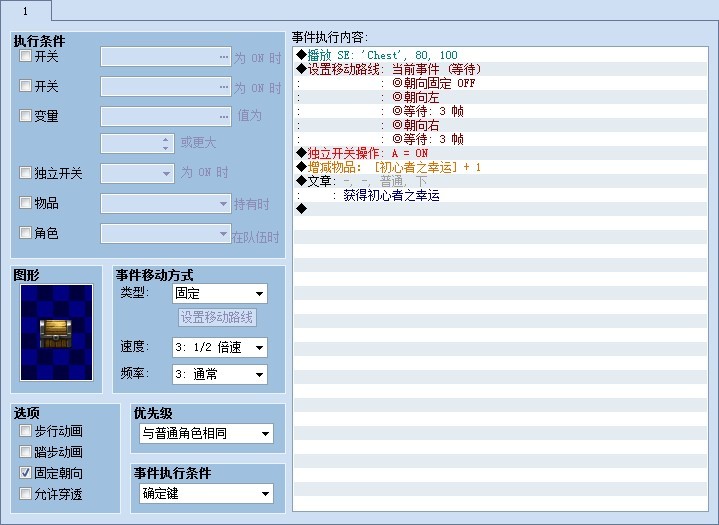Open the 类型 movement type dropdown

pyautogui.click(x=220, y=293)
